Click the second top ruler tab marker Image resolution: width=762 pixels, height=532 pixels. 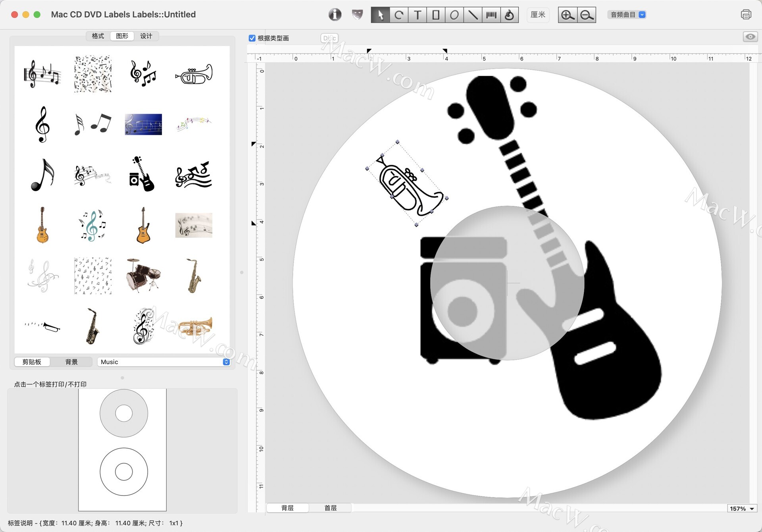(x=445, y=51)
